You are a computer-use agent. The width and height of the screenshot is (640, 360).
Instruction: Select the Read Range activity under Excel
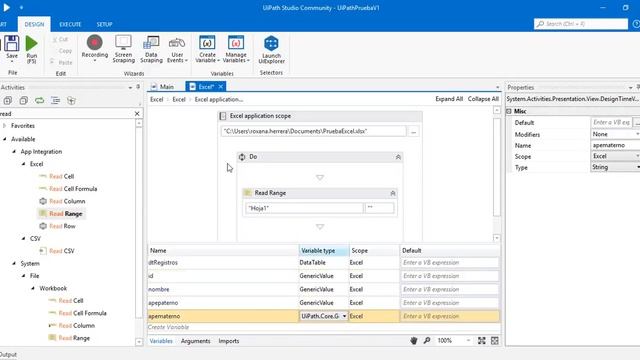[x=61, y=213]
